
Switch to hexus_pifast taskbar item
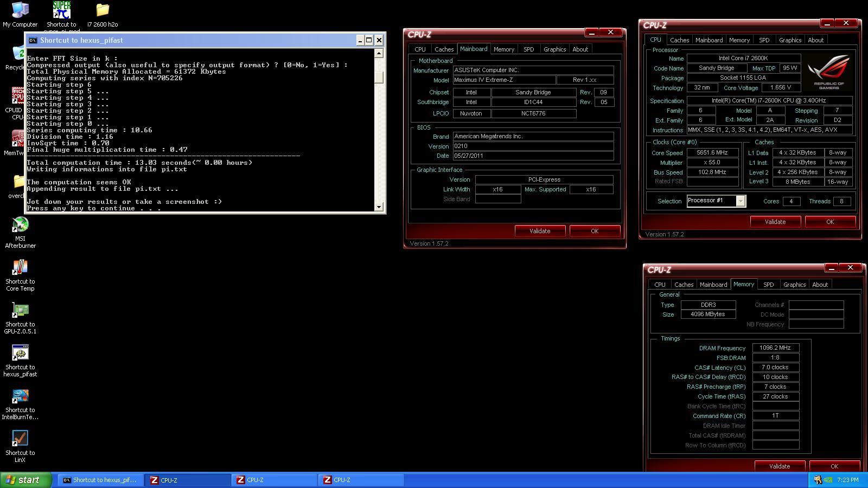pos(101,480)
